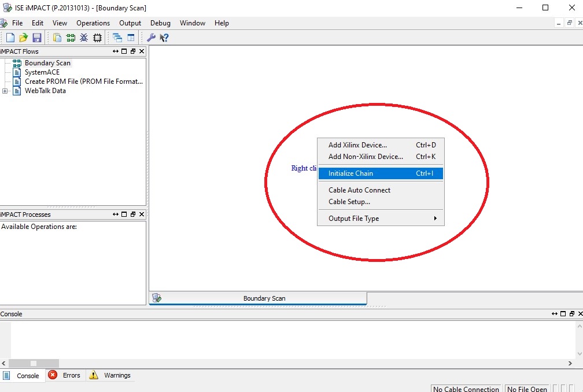
Task: Select Boundary Scan in the iMPACT Flows tree
Action: pos(47,63)
